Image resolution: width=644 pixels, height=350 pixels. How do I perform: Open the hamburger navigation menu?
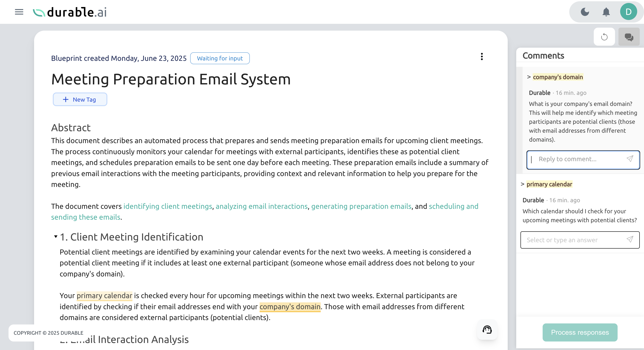pyautogui.click(x=19, y=12)
